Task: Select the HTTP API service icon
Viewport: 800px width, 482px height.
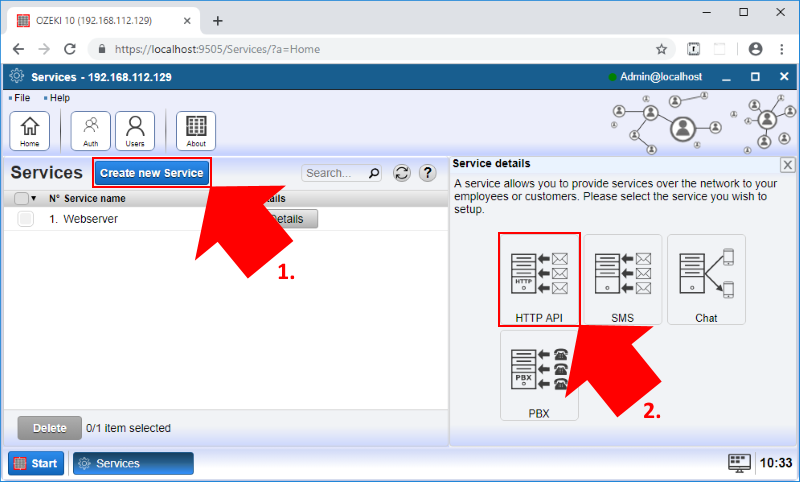Action: (x=539, y=279)
